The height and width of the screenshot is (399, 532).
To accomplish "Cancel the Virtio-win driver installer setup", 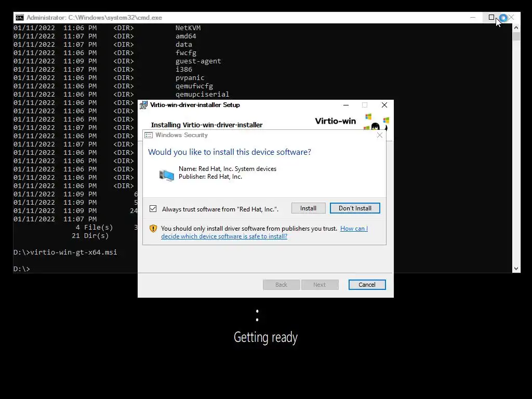I will 367,285.
